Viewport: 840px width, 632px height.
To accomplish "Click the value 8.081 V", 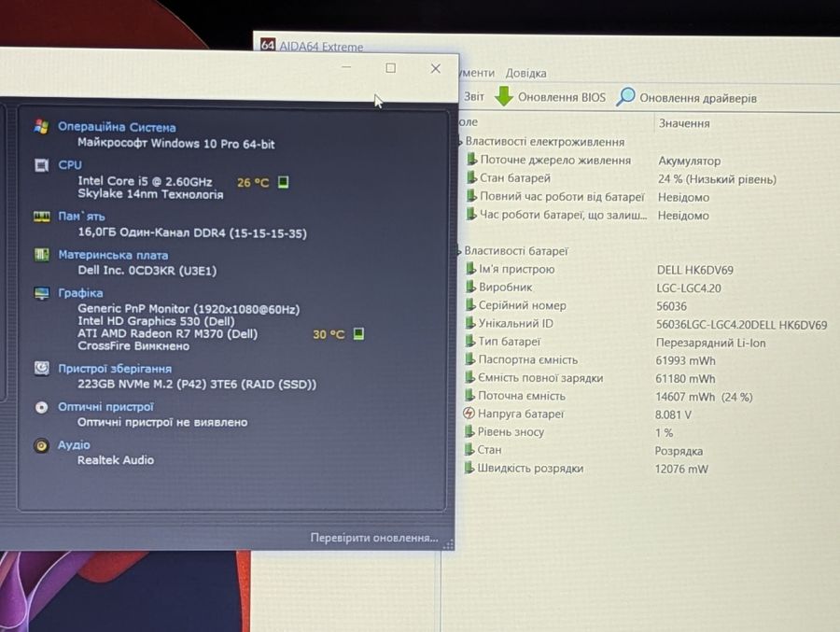I will (673, 414).
